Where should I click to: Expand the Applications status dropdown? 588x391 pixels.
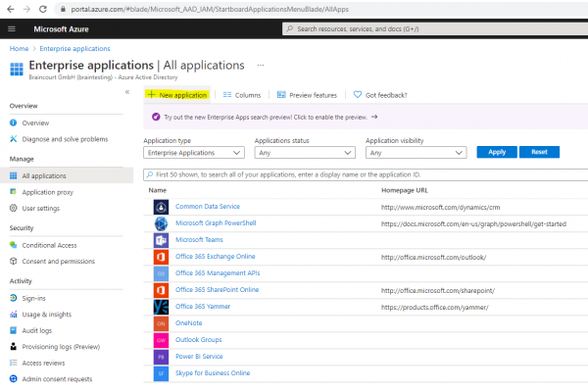click(x=305, y=153)
